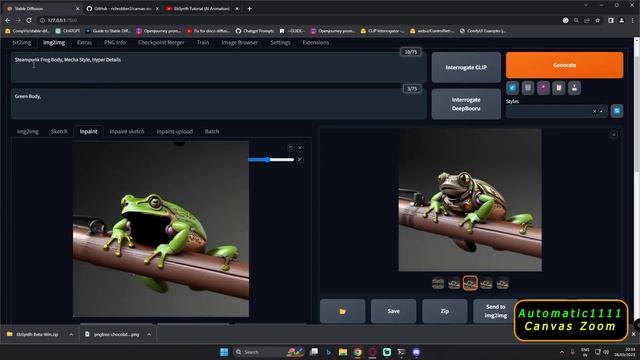The image size is (640, 360).
Task: Select the img2img sub-tab under prompts
Action: coord(28,131)
